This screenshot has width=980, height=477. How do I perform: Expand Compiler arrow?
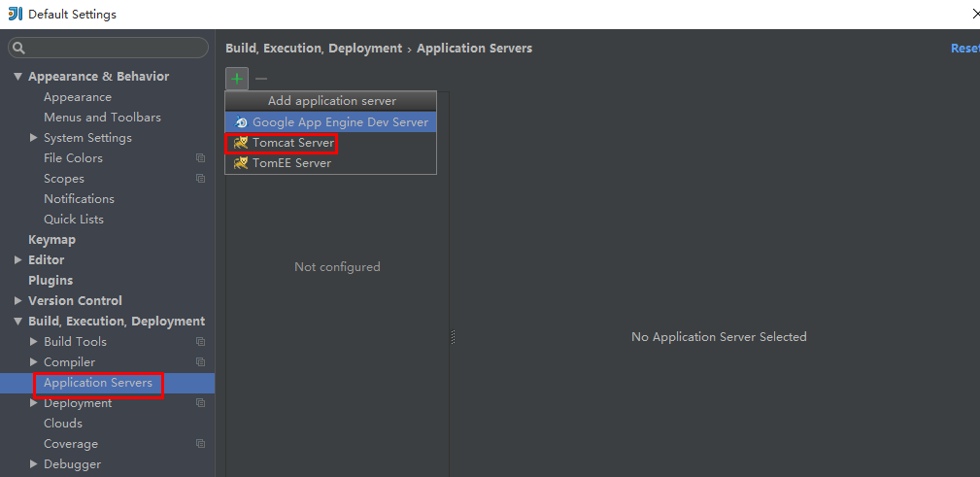click(x=34, y=362)
